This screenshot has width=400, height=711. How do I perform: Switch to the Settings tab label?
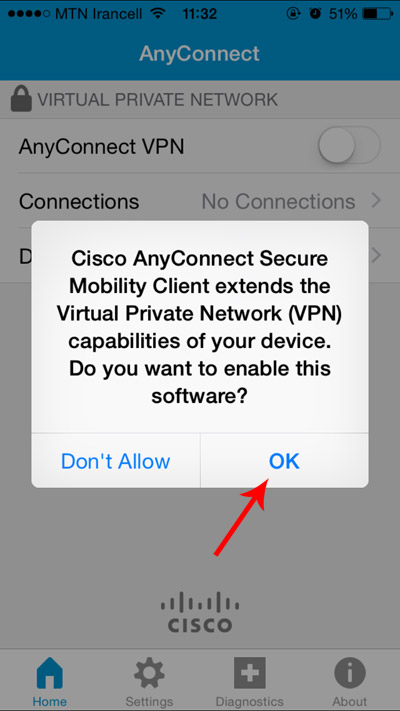click(149, 702)
